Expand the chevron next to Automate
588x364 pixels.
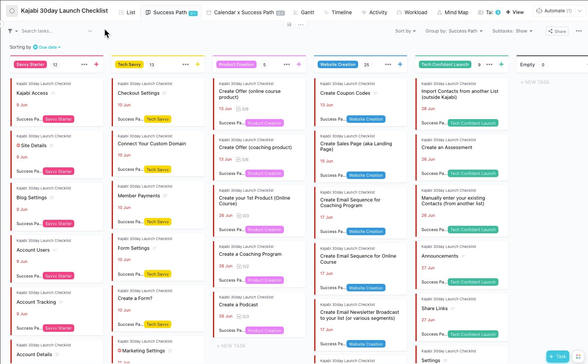580,11
